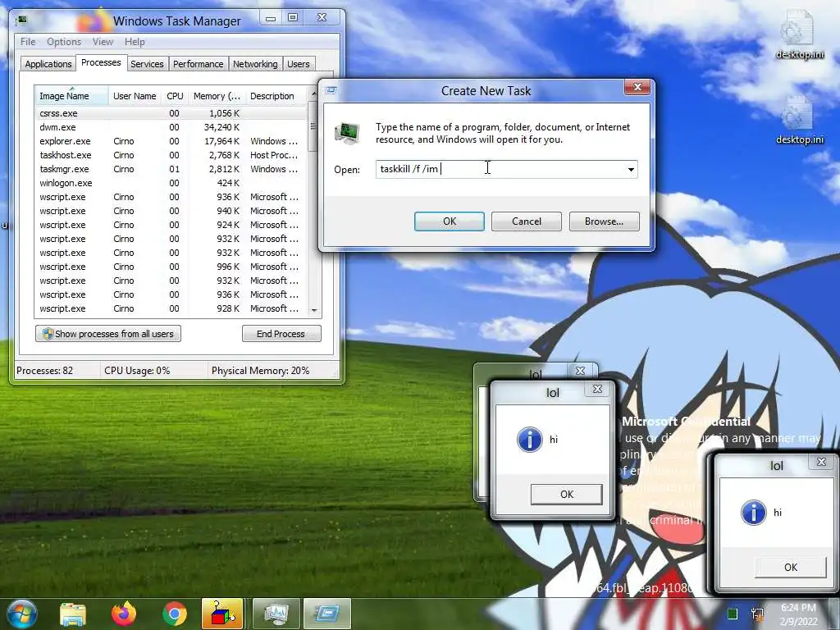Select wscript.exe row using 928 K
This screenshot has width=840, height=630.
171,308
